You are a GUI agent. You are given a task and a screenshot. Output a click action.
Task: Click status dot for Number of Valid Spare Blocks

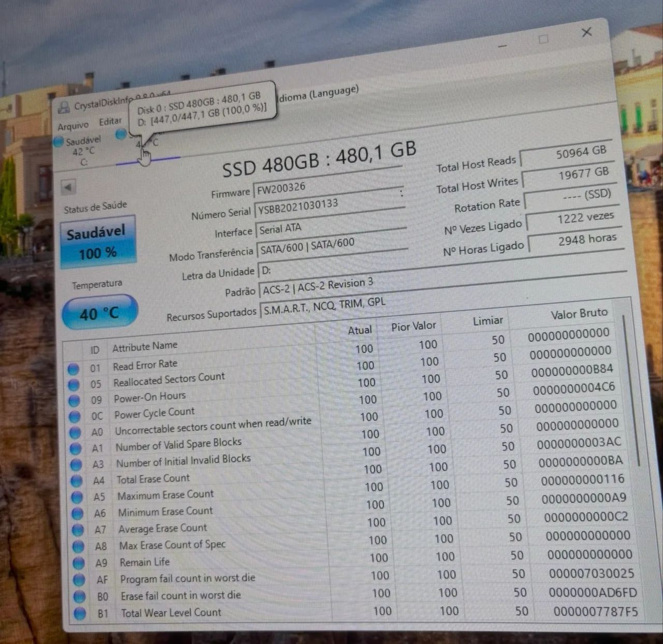[76, 448]
